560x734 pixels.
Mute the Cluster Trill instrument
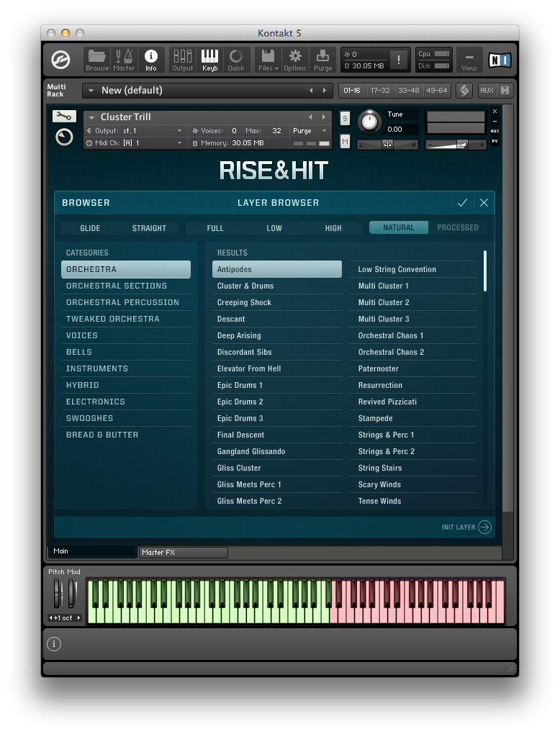345,141
